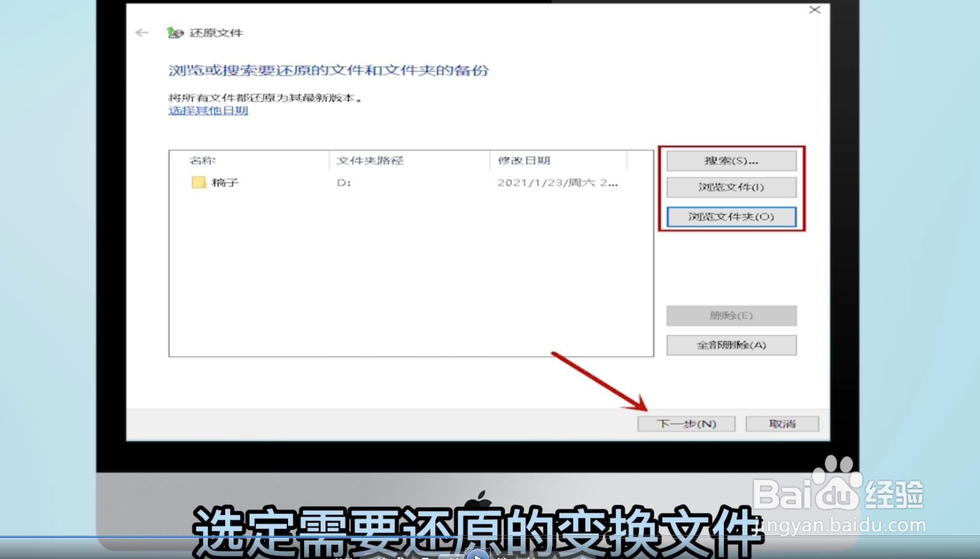
Task: Click the 全部删除(A) button
Action: pos(731,345)
